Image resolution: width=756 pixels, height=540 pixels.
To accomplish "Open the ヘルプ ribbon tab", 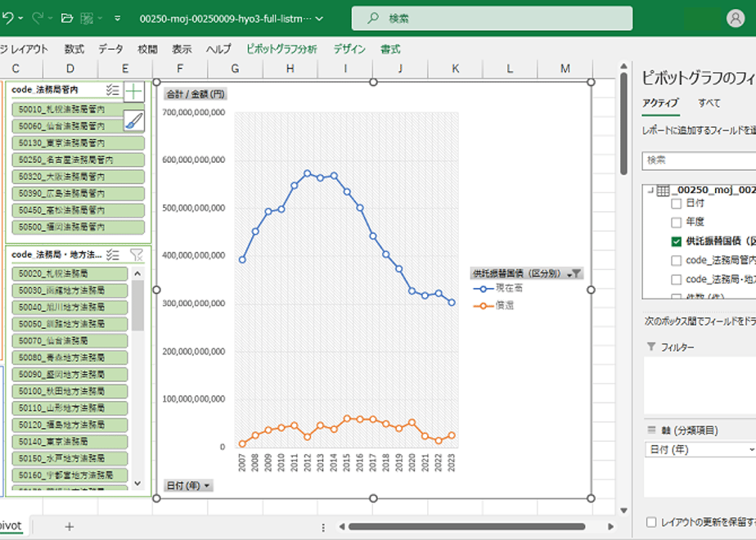I will coord(218,49).
